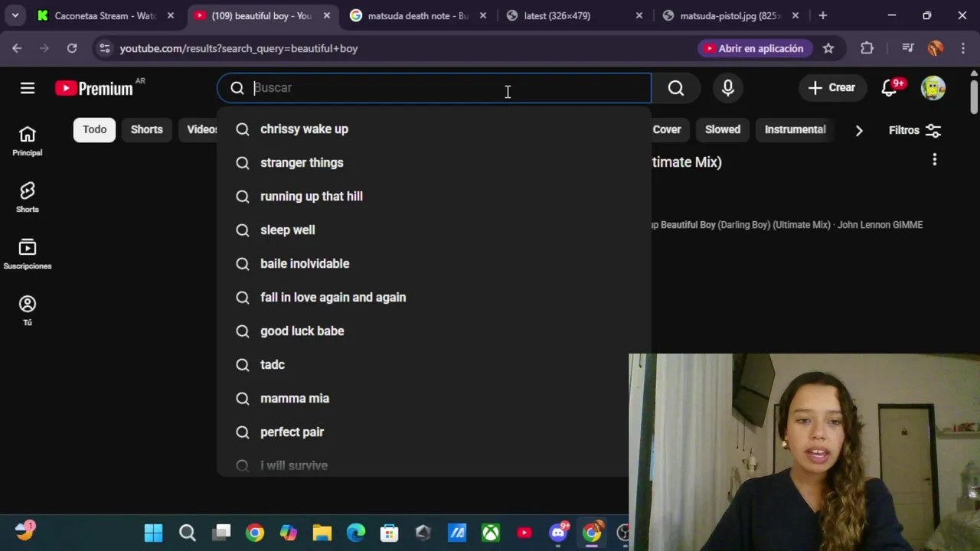This screenshot has width=980, height=551.
Task: Open the Chrome three-dot menu
Action: pos(963,48)
